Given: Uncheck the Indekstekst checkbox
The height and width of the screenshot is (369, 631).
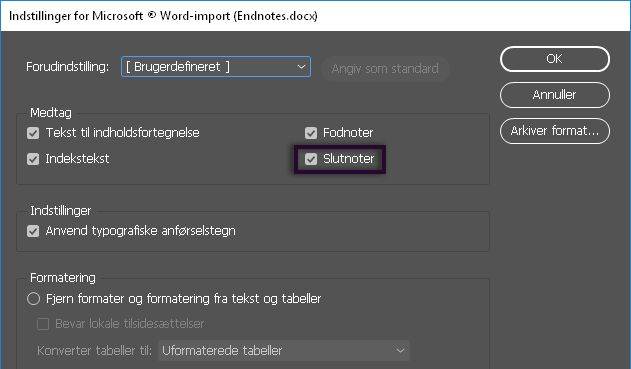Looking at the screenshot, I should point(33,159).
